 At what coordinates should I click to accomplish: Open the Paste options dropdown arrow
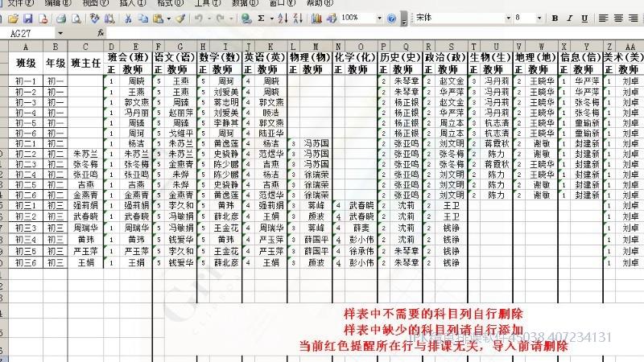click(168, 19)
